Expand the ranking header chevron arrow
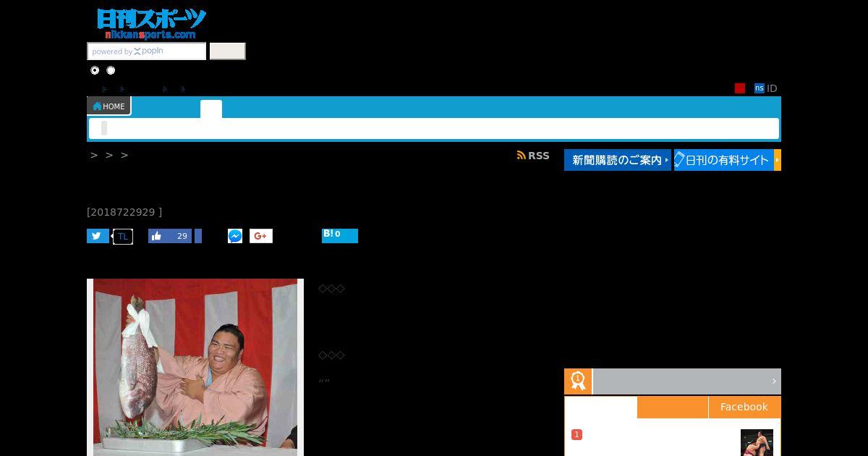This screenshot has height=456, width=868. coord(773,381)
